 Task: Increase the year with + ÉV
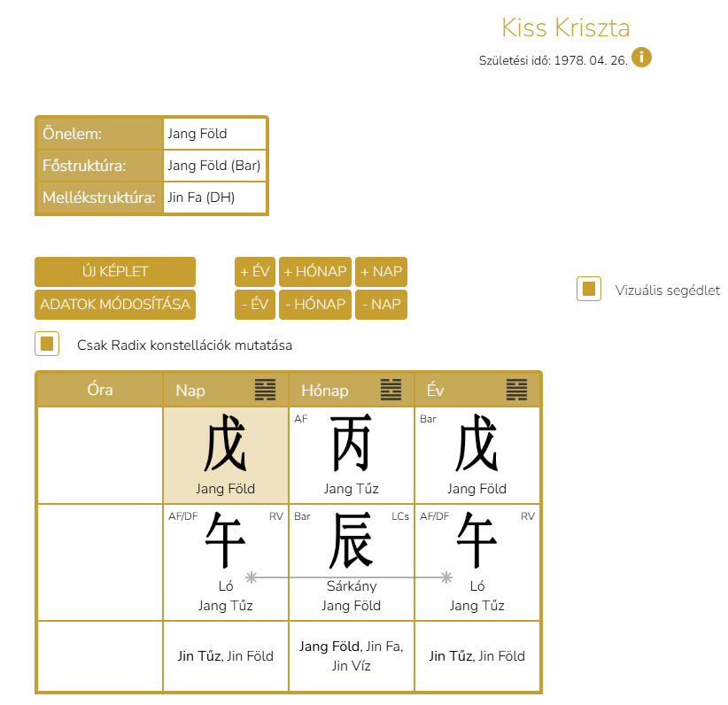[254, 272]
